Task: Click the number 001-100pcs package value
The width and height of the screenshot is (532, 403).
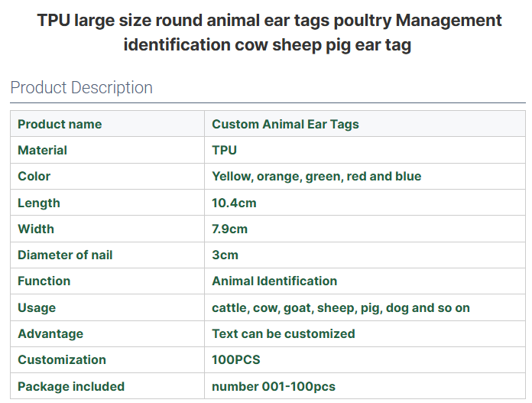Action: (x=274, y=386)
